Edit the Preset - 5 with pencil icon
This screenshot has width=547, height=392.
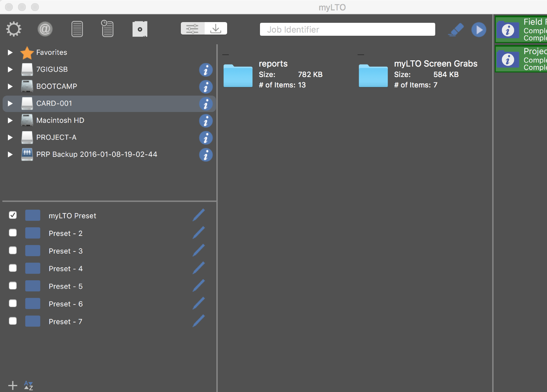click(x=198, y=286)
